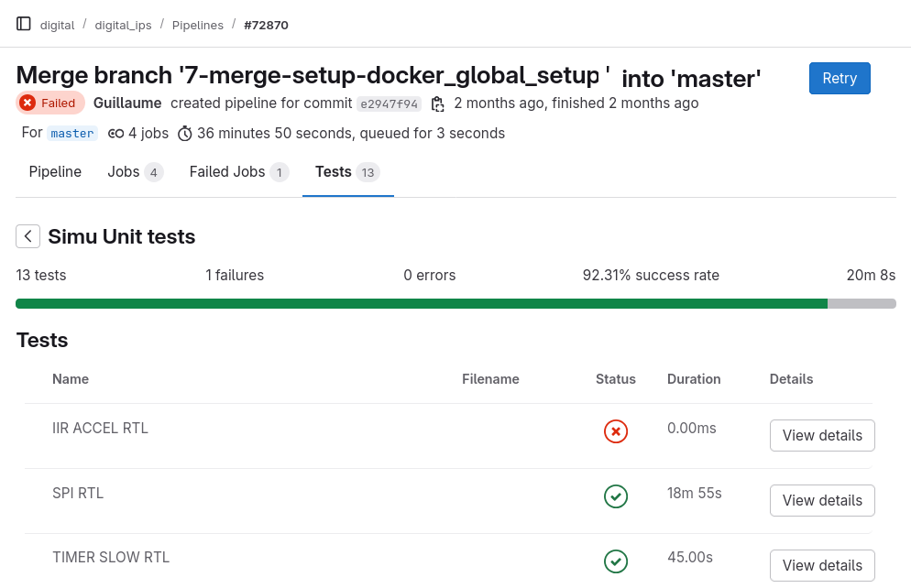Open the master branch link
This screenshot has width=911, height=588.
point(71,133)
